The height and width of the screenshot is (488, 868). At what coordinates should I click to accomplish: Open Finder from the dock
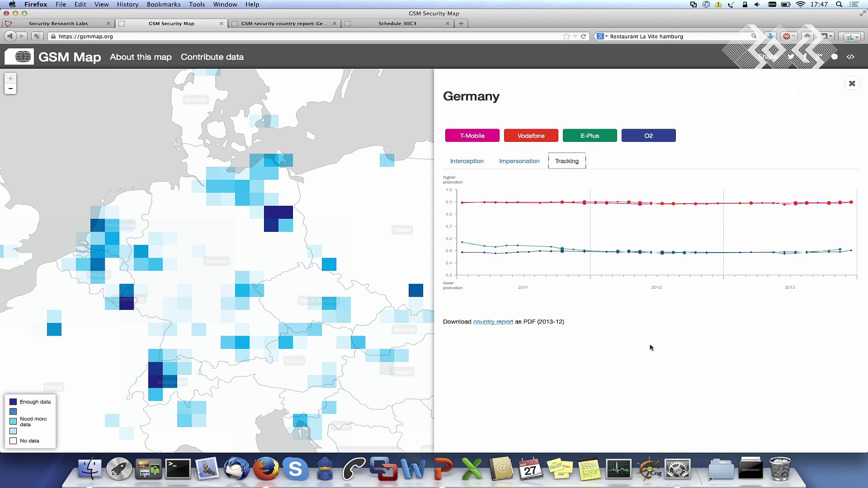[90, 469]
